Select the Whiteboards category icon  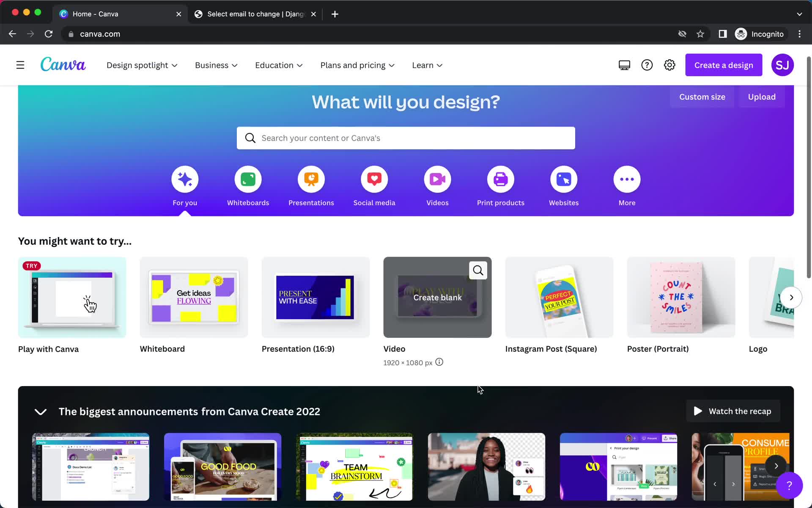click(x=248, y=179)
